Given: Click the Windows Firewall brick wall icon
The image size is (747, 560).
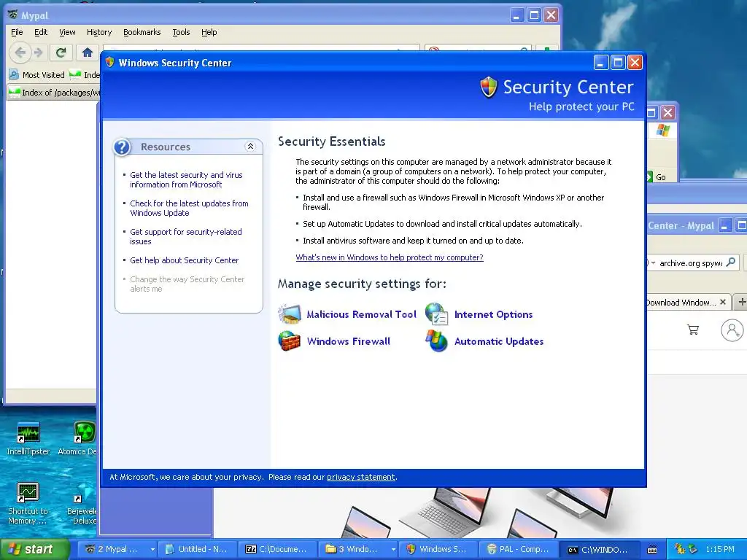Looking at the screenshot, I should tap(290, 341).
